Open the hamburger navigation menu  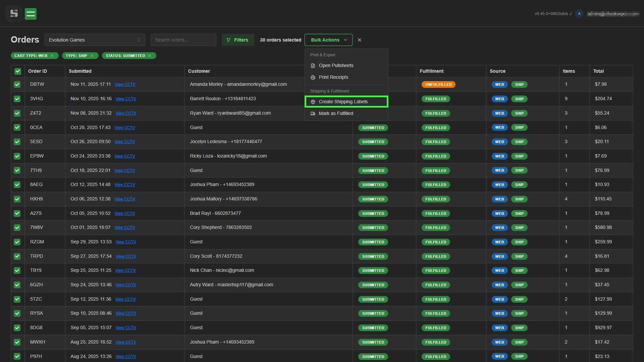[31, 14]
